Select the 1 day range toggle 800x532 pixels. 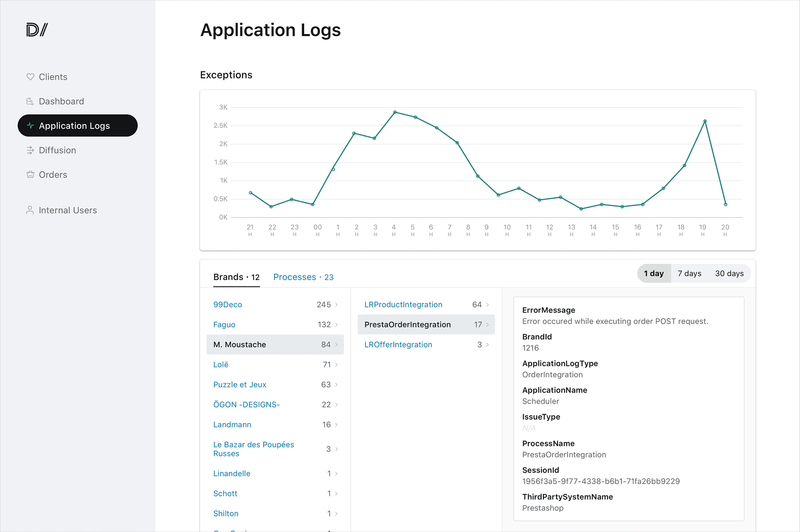[654, 273]
